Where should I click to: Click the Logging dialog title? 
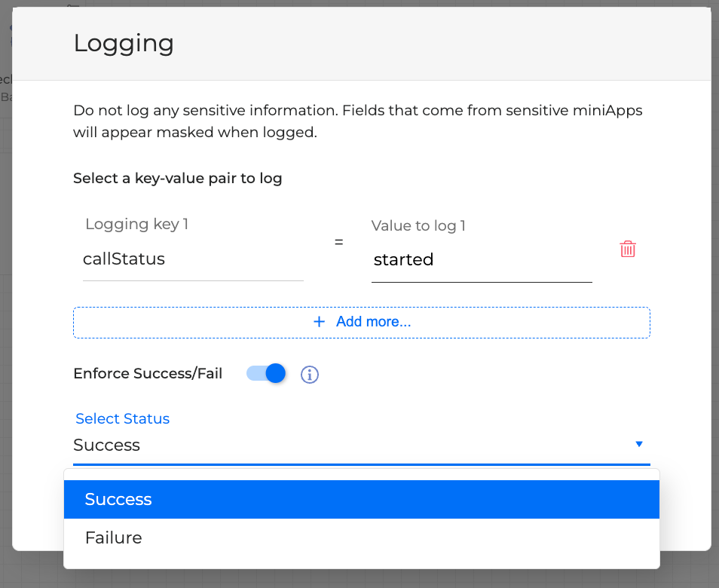[x=124, y=44]
